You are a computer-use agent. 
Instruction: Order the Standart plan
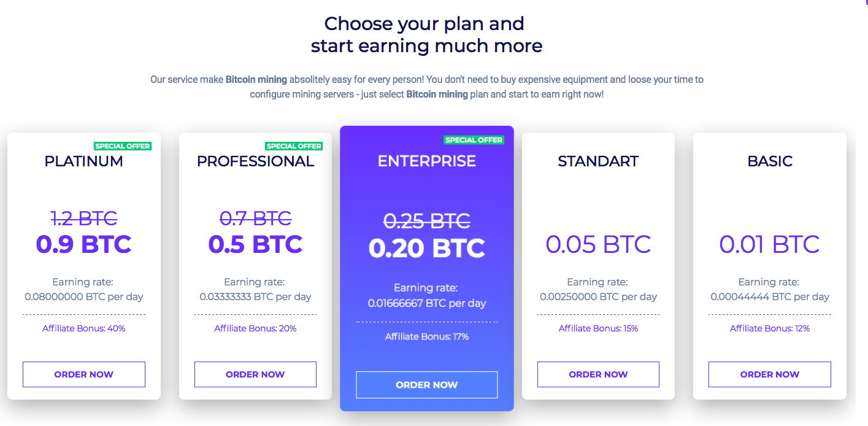pos(598,374)
